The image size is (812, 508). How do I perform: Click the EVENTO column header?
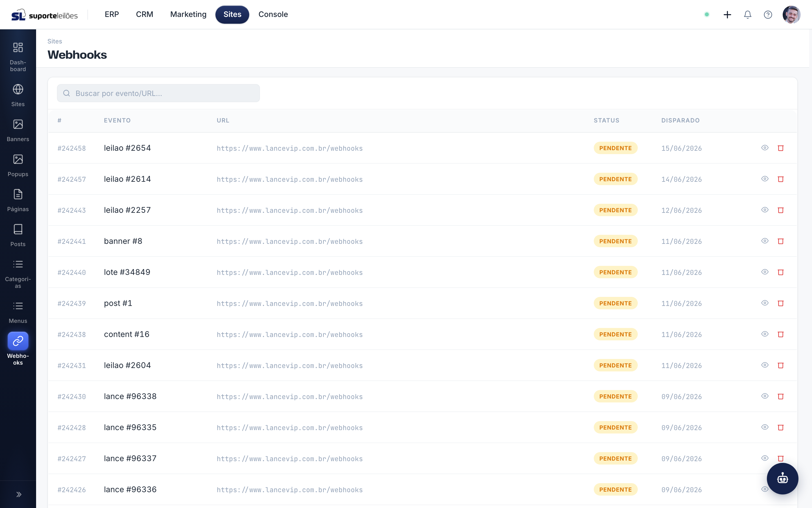pyautogui.click(x=117, y=120)
